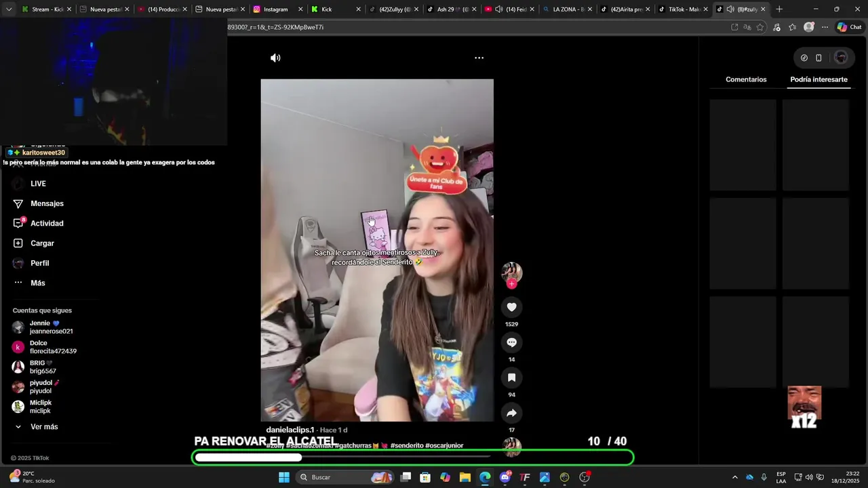Click the circular icon left of the phone icon

coord(804,58)
